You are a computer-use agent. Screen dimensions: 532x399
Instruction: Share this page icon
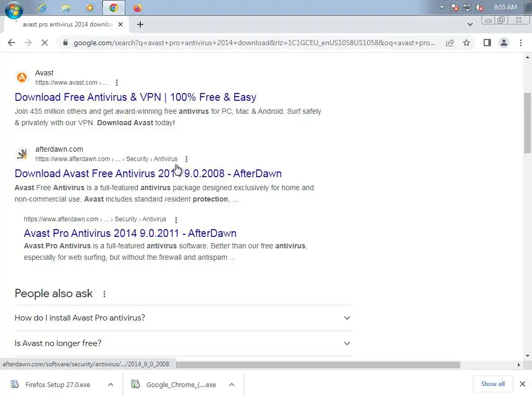coord(450,43)
